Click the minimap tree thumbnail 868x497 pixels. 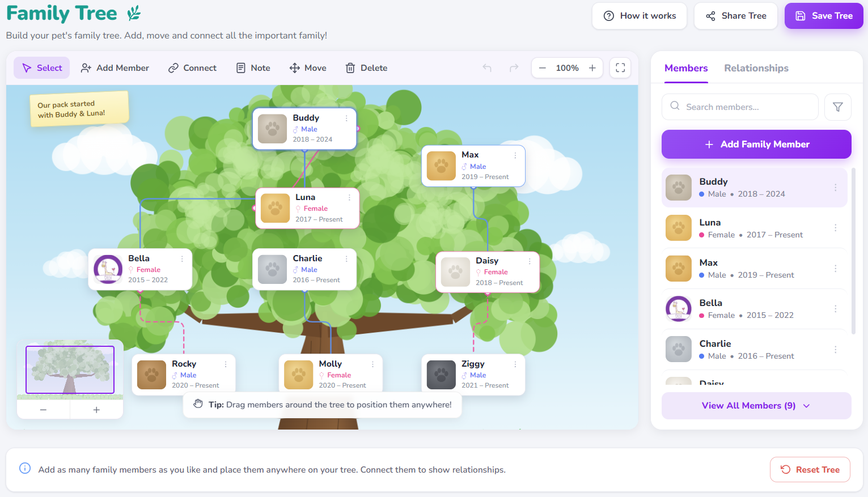pyautogui.click(x=70, y=370)
